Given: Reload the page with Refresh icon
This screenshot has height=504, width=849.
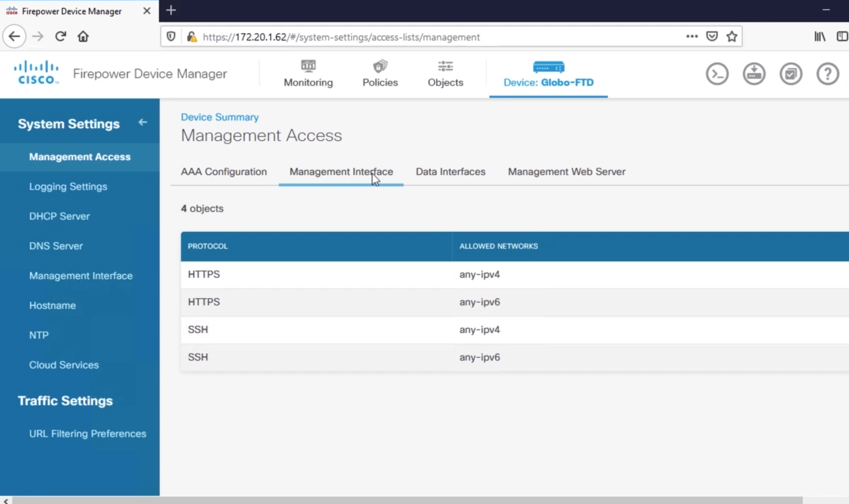Looking at the screenshot, I should pos(60,37).
